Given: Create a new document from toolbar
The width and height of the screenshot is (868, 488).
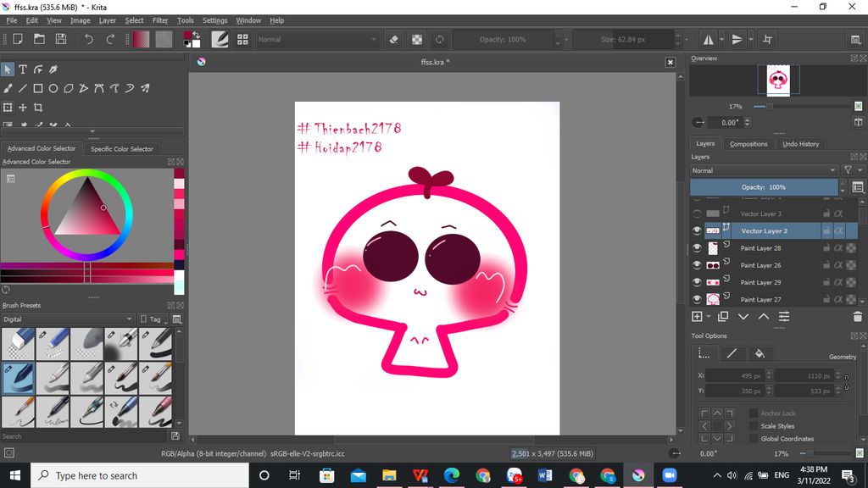Looking at the screenshot, I should 18,39.
